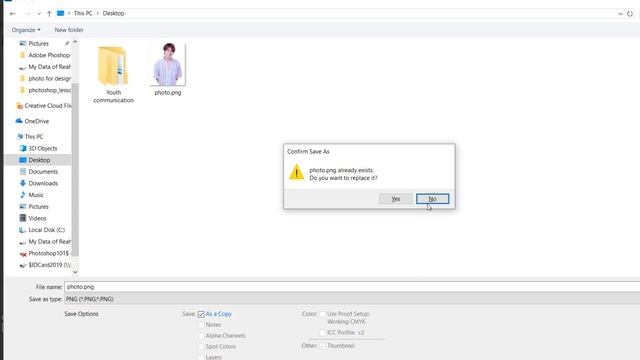Viewport: 640px width, 360px height.
Task: Open Pictures under This PC
Action: pos(38,207)
